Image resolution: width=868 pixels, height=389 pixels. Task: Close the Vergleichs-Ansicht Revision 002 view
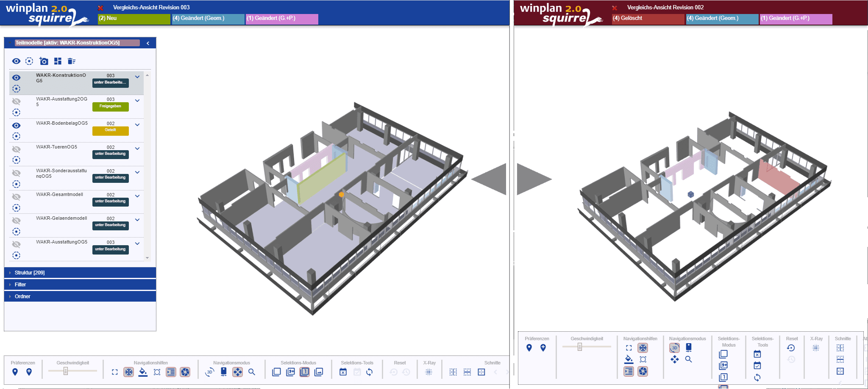615,8
